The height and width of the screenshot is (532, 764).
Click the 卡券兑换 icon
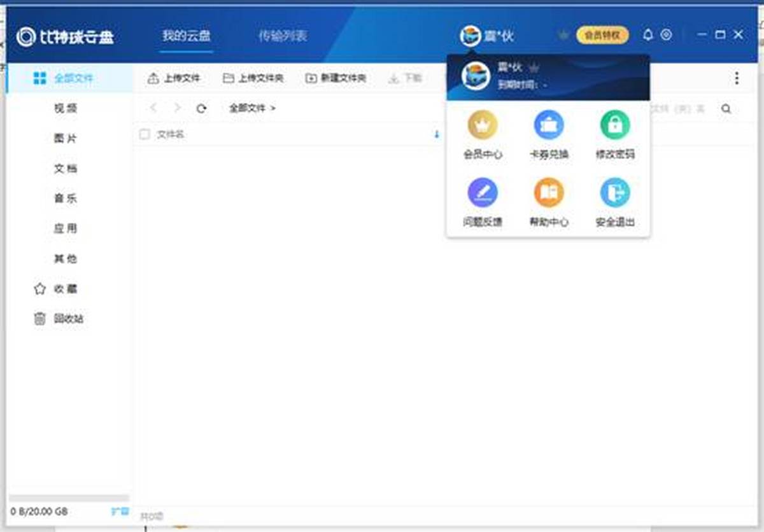pos(549,125)
